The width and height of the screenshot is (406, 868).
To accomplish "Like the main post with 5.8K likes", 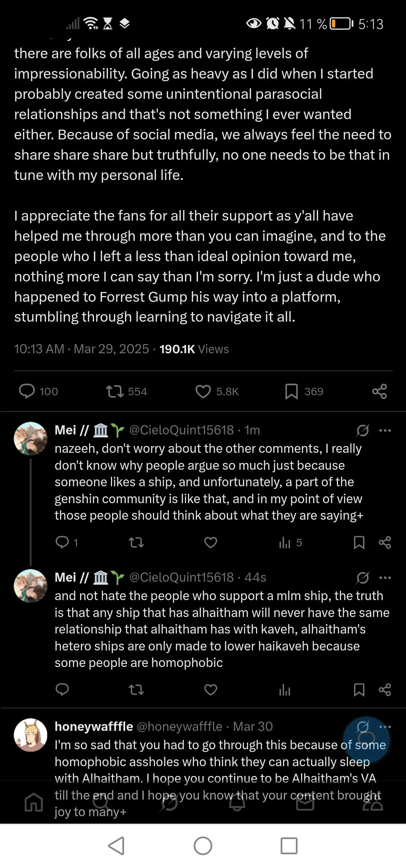I will 203,391.
